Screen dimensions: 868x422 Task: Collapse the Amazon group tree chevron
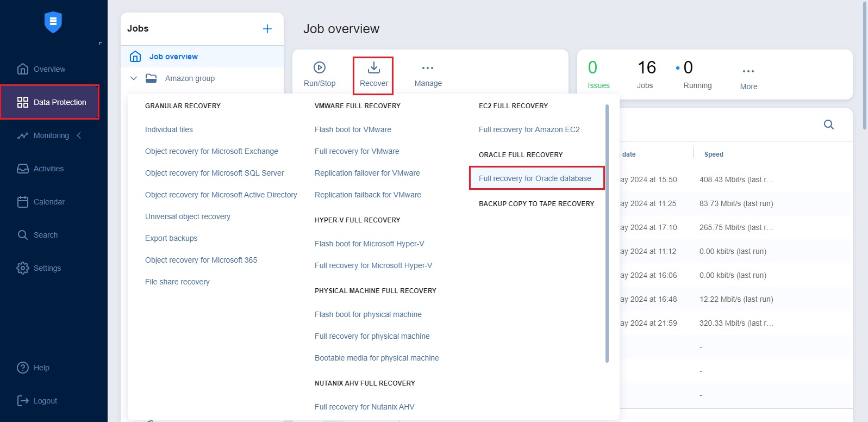(134, 78)
